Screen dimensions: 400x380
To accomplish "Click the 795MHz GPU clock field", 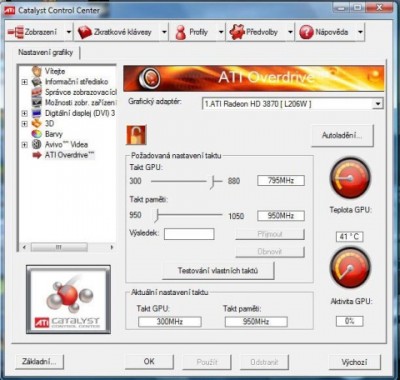I will (281, 181).
